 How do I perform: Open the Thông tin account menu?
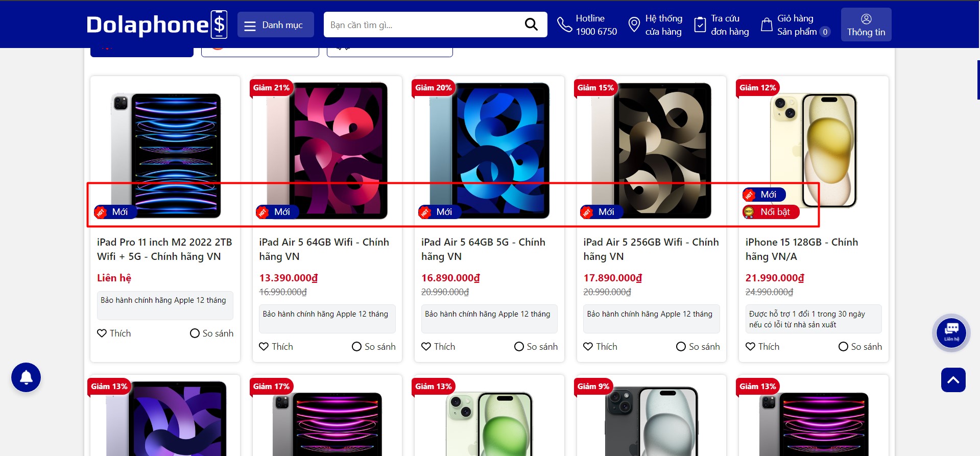[866, 25]
